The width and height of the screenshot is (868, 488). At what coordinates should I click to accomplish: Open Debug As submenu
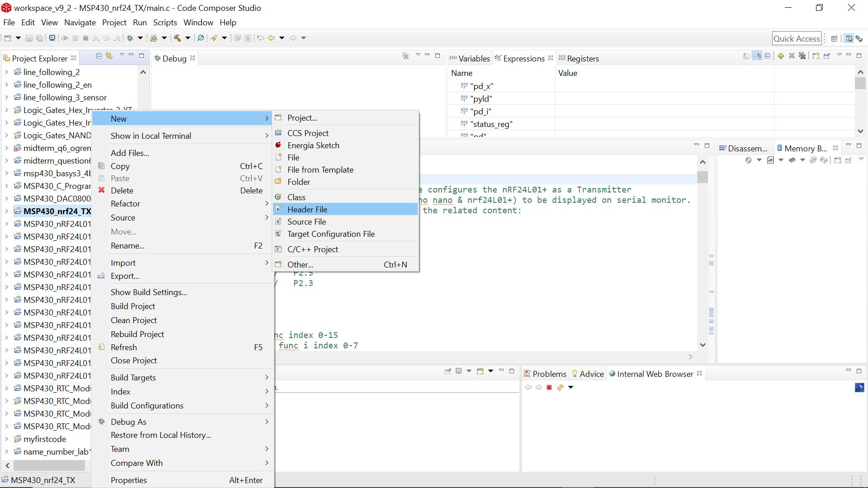tap(183, 422)
